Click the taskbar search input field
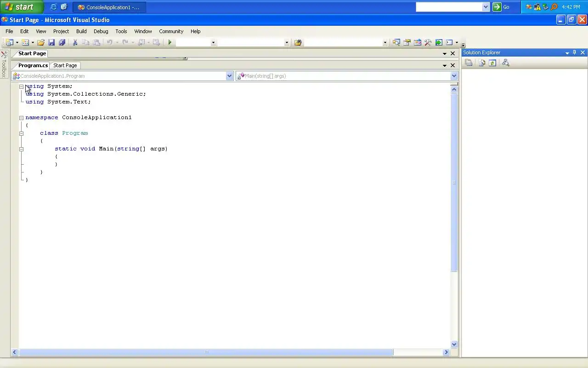Screen dimensions: 588x368 (449, 7)
